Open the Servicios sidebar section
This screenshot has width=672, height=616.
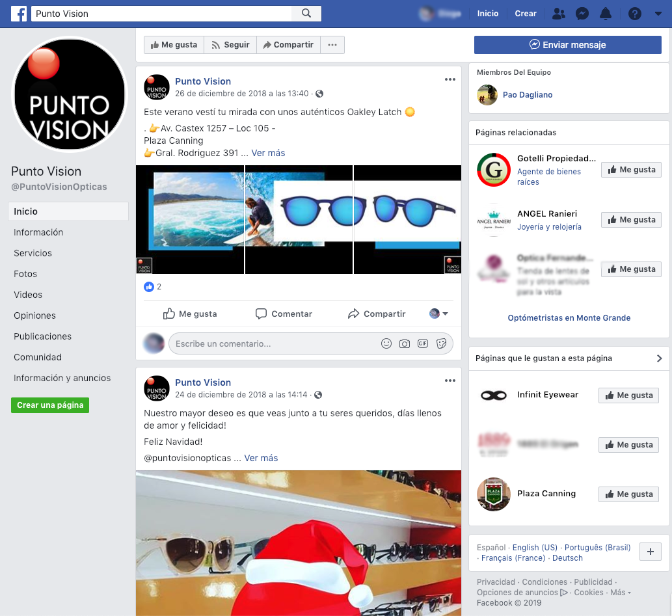[33, 253]
